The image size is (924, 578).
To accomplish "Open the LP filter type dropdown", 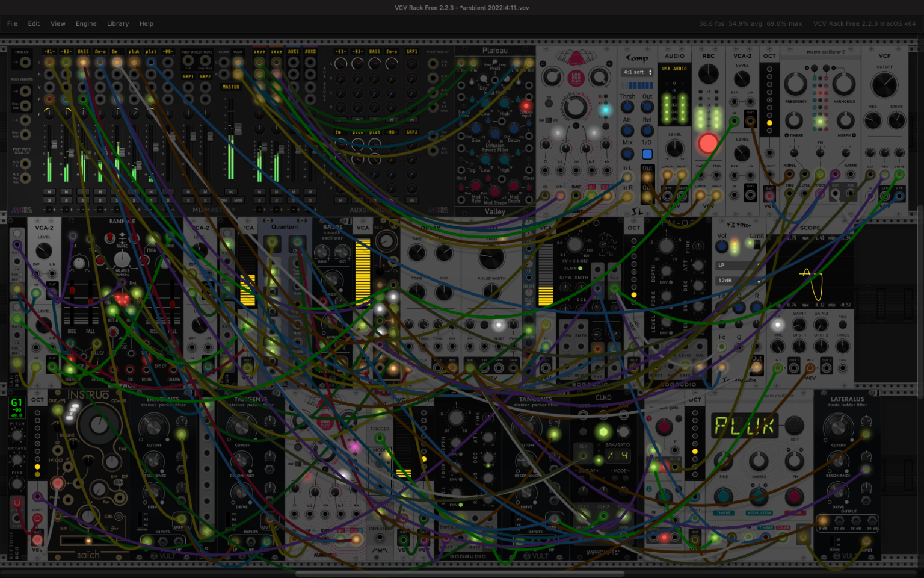I will pyautogui.click(x=739, y=265).
